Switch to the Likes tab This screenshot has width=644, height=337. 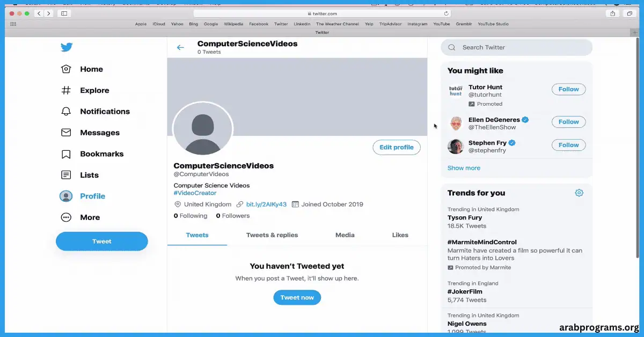pyautogui.click(x=400, y=235)
